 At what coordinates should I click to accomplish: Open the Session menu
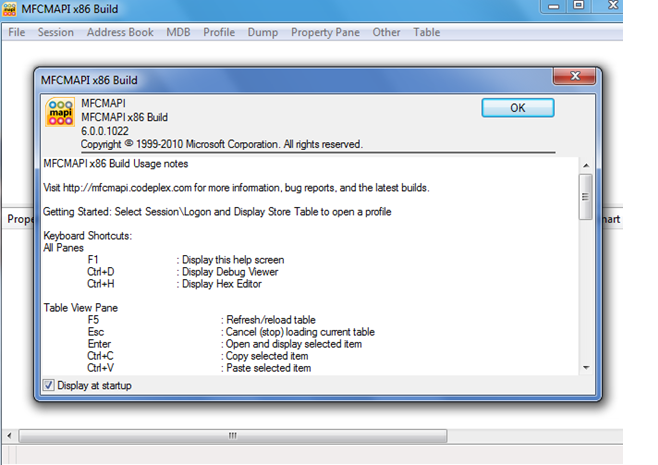click(55, 32)
